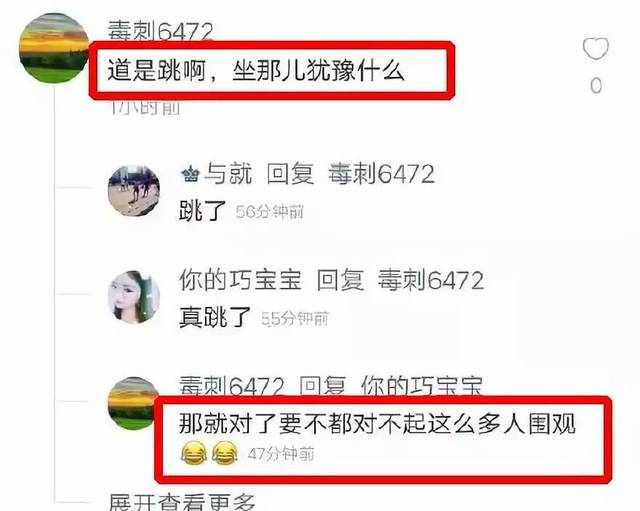Select the reply text 真跳了
This screenshot has height=511, width=640.
click(215, 317)
